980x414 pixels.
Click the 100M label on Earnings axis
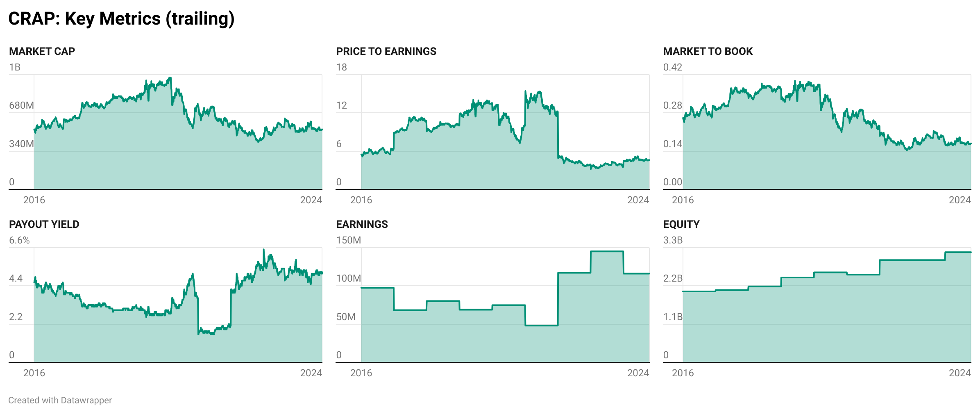pyautogui.click(x=348, y=278)
